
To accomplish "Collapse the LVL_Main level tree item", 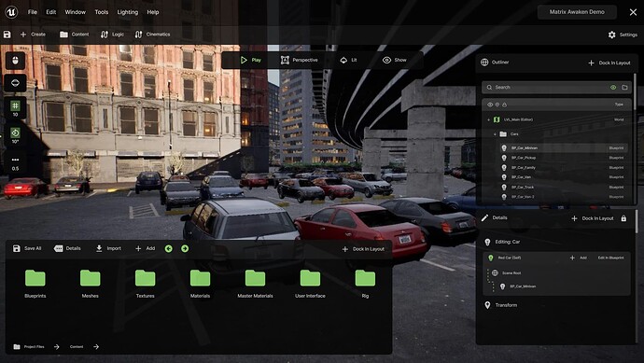I will point(488,119).
